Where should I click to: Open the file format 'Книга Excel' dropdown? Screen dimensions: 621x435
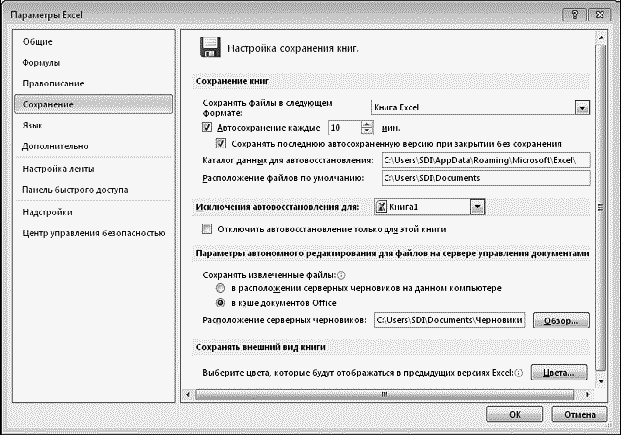582,107
